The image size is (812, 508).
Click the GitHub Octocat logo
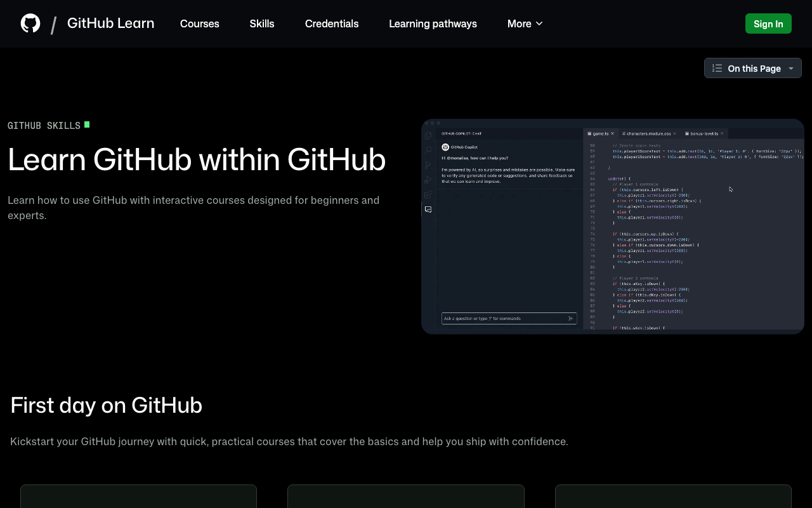30,23
